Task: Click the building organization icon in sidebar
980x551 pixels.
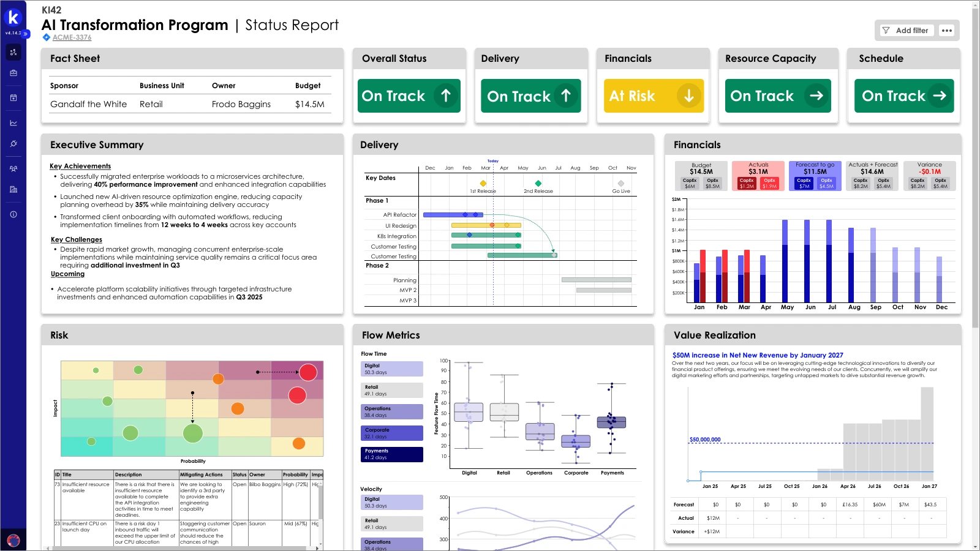Action: 13,190
